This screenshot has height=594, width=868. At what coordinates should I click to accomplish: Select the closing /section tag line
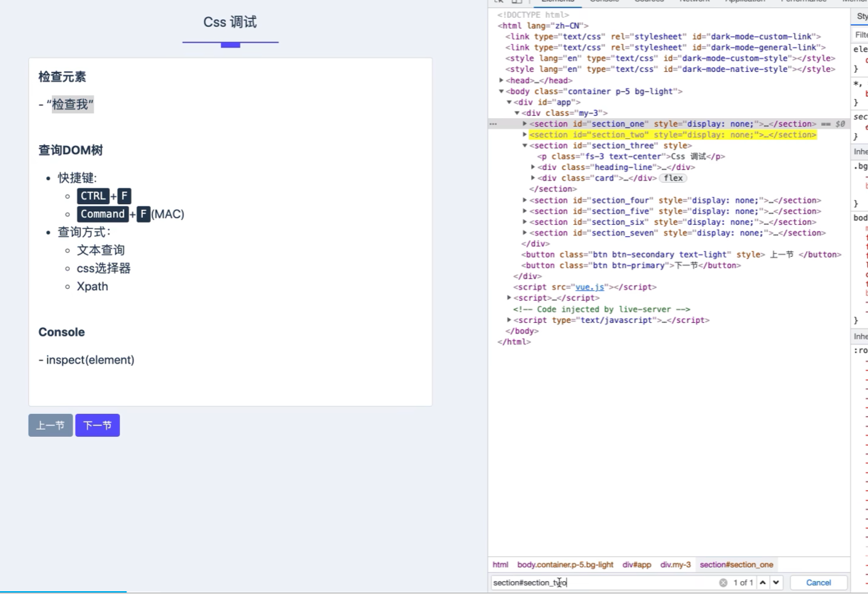pos(553,189)
